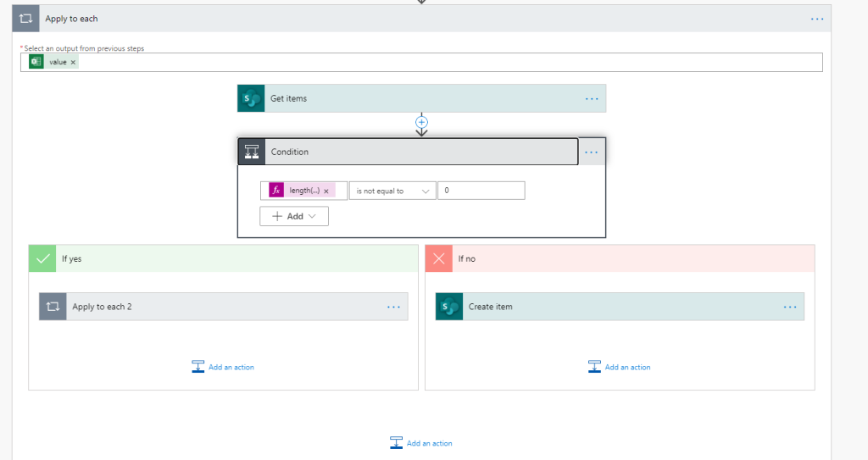Select the length(...) expression token
This screenshot has height=460, width=868.
[x=303, y=191]
